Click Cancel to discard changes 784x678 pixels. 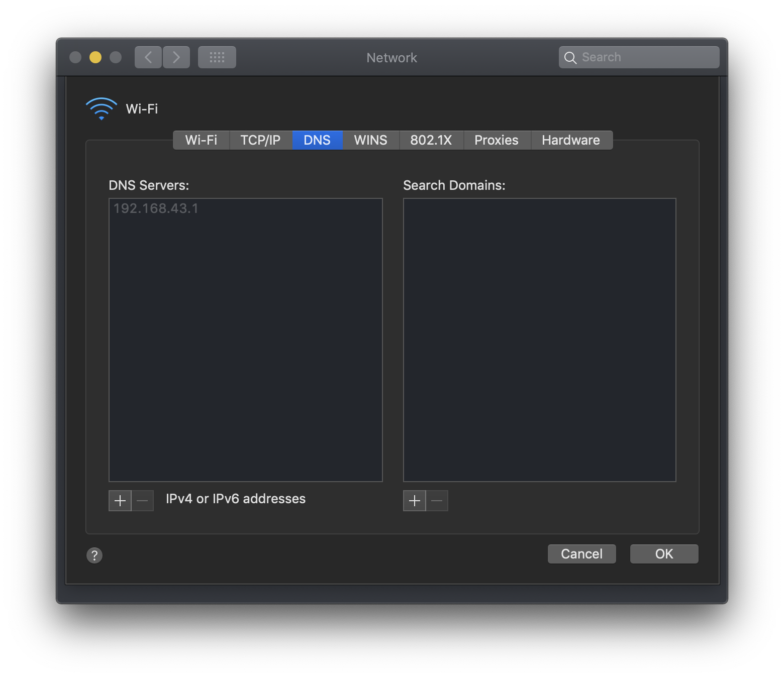pos(582,554)
